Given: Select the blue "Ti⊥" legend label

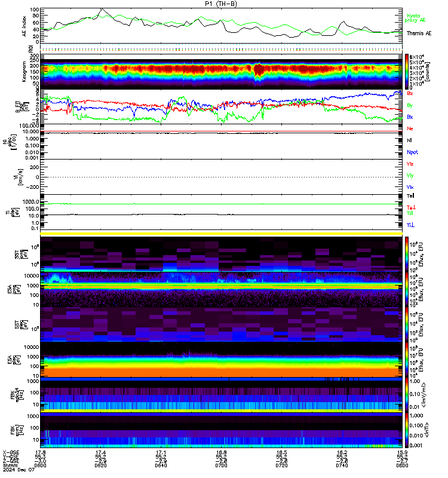Looking at the screenshot, I should click(410, 225).
